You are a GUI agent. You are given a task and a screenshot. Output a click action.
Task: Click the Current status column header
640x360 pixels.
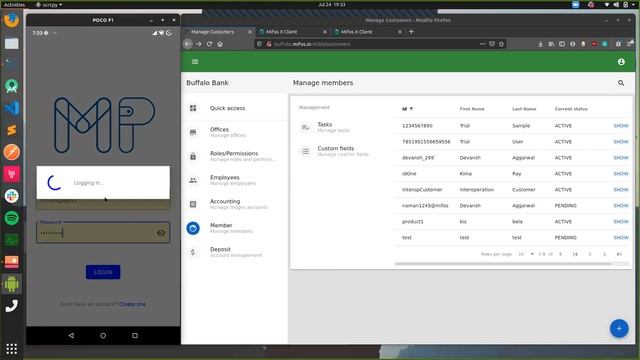tap(571, 109)
